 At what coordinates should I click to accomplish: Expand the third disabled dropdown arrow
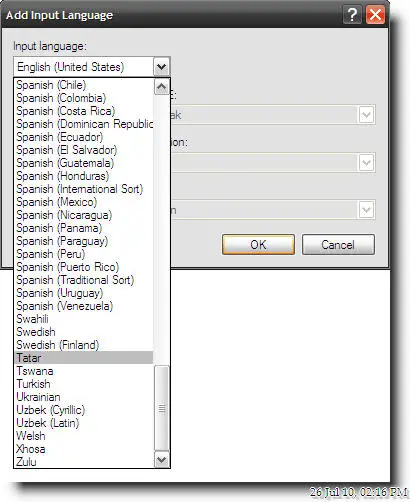tap(366, 210)
